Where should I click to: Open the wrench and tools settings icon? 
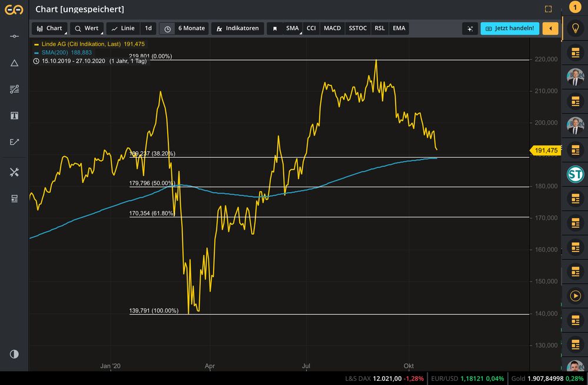14,172
